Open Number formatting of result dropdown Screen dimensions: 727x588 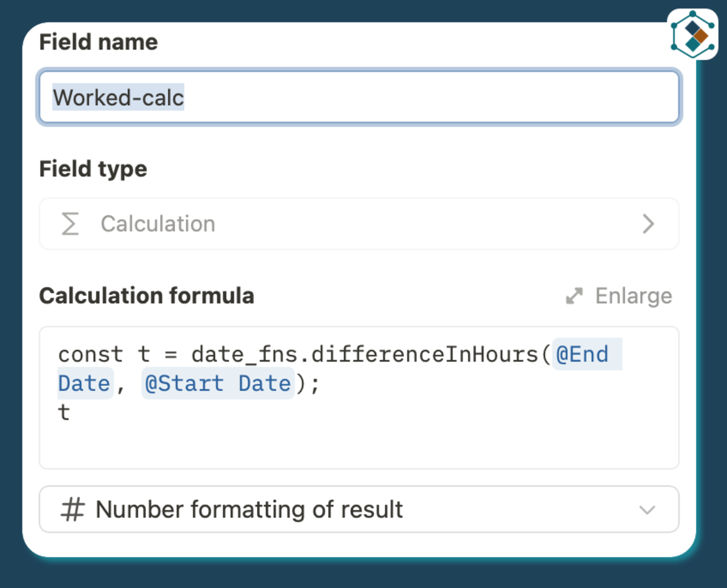pyautogui.click(x=359, y=510)
